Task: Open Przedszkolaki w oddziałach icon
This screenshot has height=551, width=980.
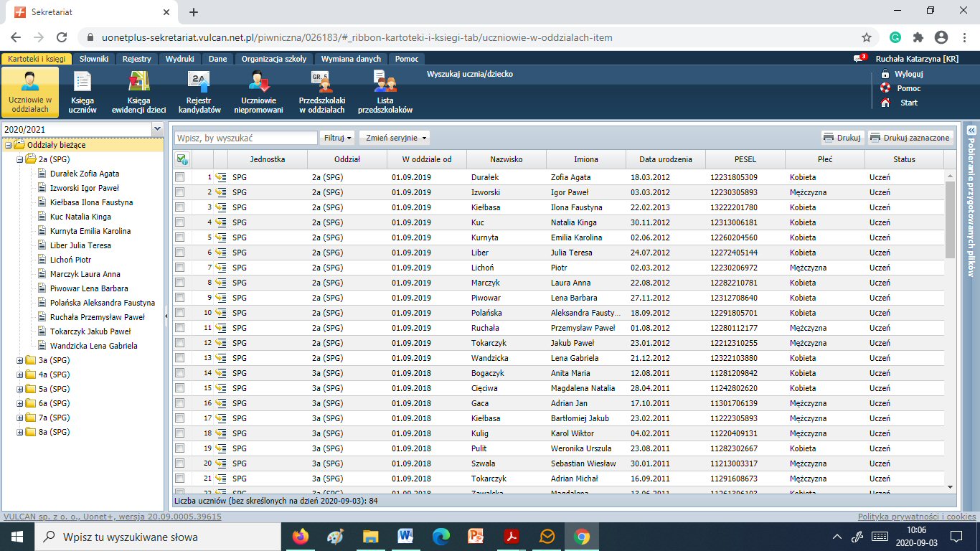Action: [x=321, y=83]
